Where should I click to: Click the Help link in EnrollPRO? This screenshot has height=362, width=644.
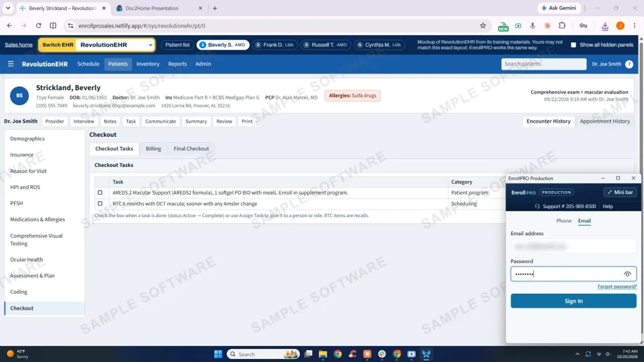pos(608,206)
